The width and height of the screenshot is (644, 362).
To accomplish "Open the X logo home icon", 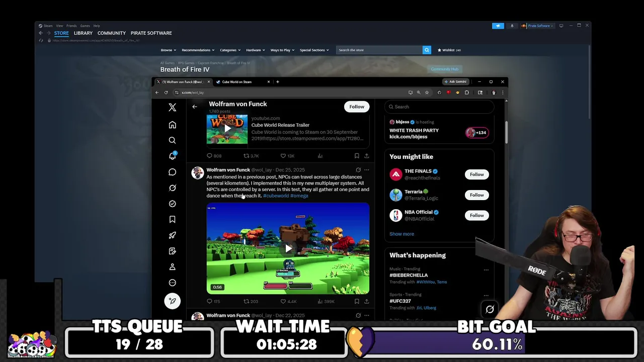I will coord(172,107).
